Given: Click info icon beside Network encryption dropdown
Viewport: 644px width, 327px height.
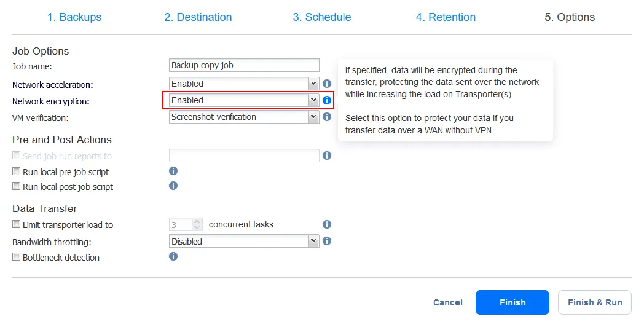Looking at the screenshot, I should tap(327, 100).
